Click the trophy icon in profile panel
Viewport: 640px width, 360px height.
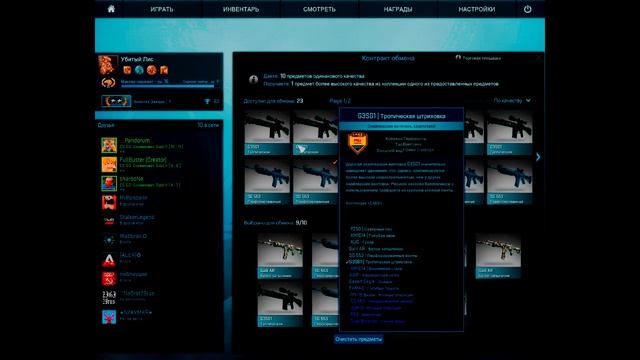(x=207, y=101)
